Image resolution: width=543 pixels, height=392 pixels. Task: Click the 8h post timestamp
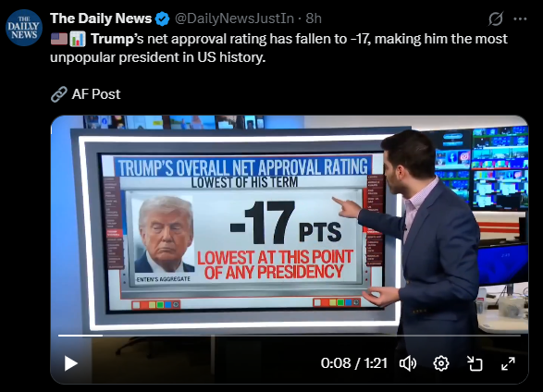tap(314, 18)
